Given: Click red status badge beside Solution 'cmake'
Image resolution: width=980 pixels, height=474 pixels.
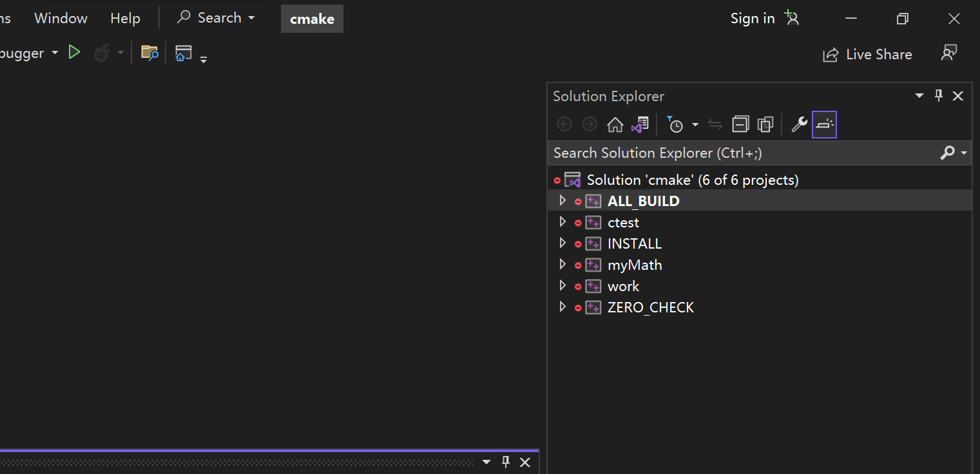Looking at the screenshot, I should click(557, 181).
